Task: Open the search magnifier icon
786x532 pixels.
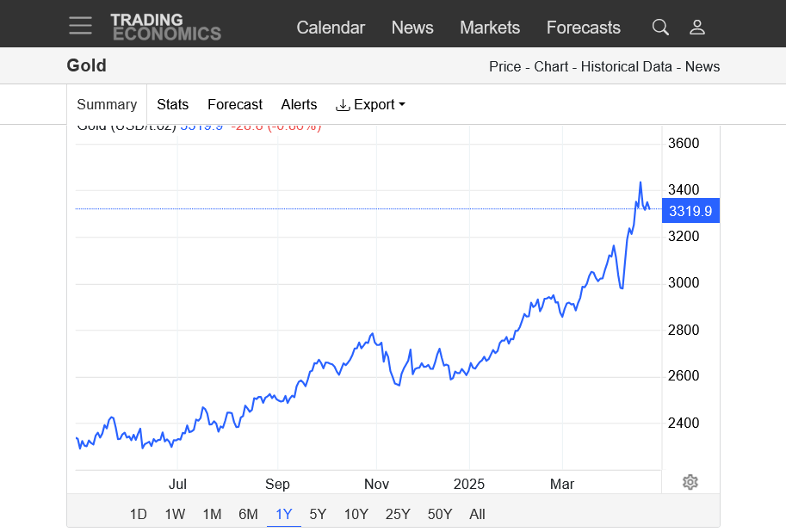Action: tap(660, 28)
